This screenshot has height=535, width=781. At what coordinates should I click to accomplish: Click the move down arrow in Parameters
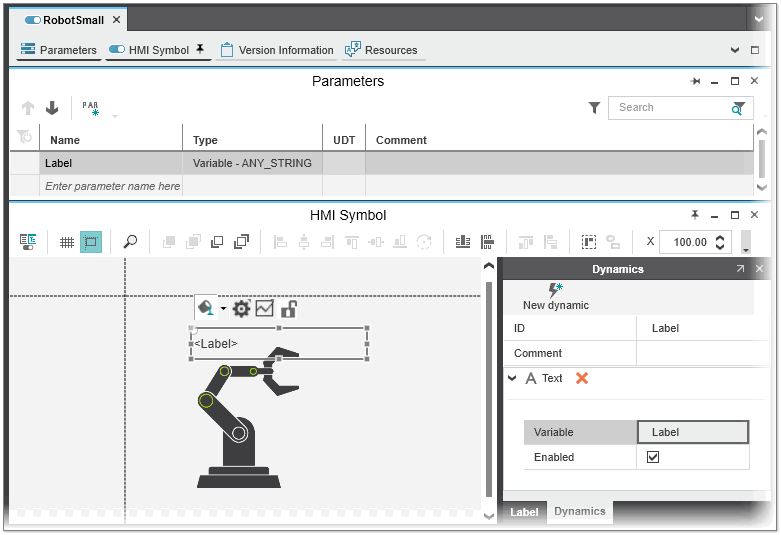(x=52, y=108)
